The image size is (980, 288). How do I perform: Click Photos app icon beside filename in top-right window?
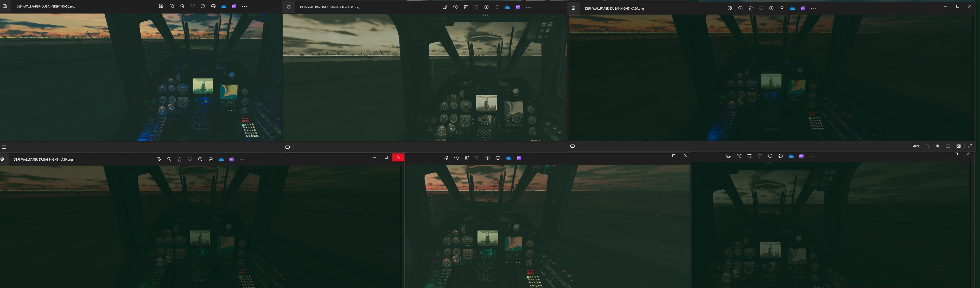point(573,8)
